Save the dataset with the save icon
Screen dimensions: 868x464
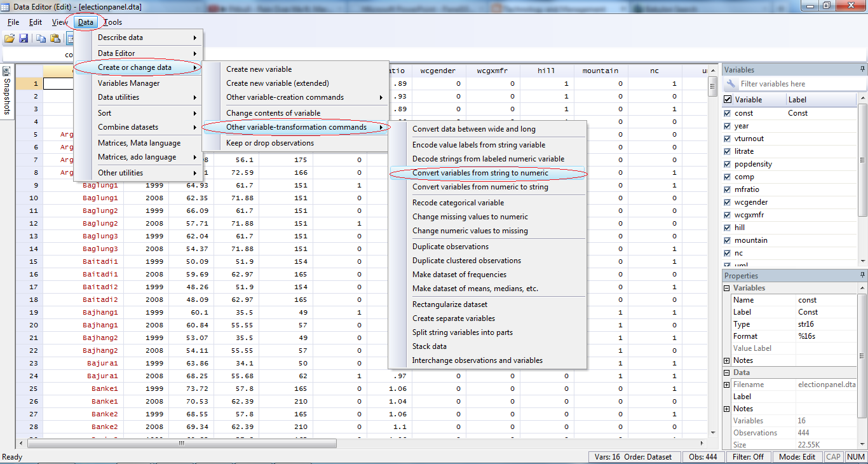tap(24, 39)
